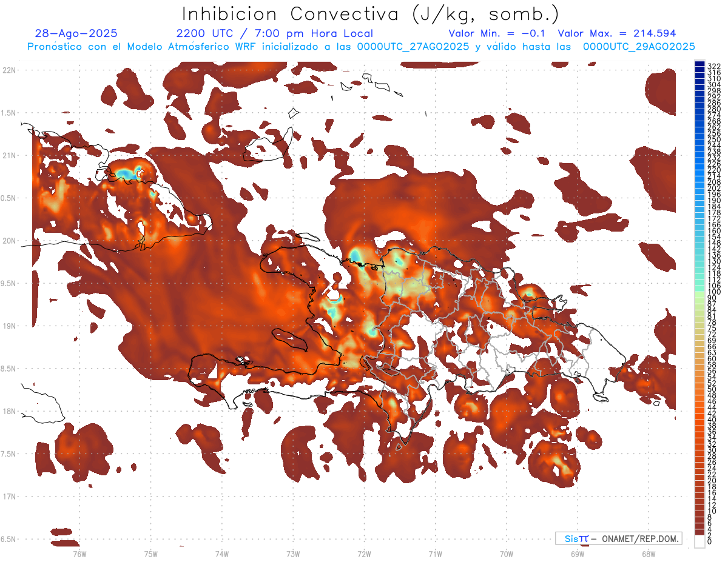
Task: Click the '8.5N' latitude label
Action: coord(9,369)
